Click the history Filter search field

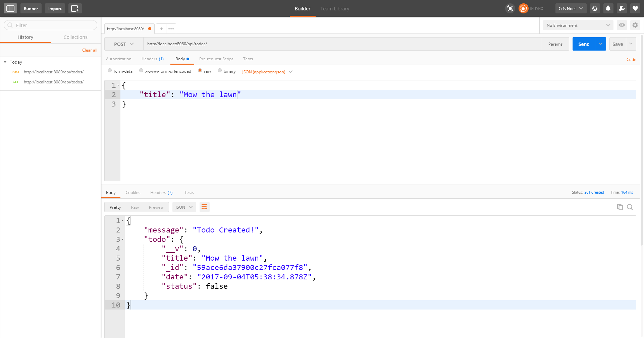50,25
